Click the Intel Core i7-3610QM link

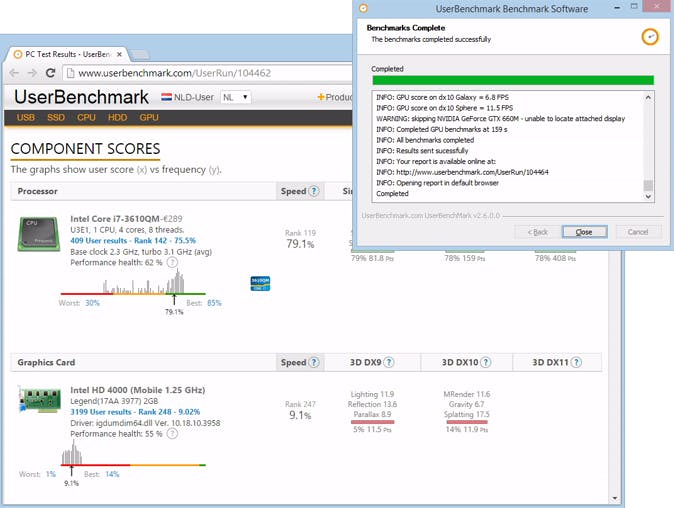[x=115, y=219]
